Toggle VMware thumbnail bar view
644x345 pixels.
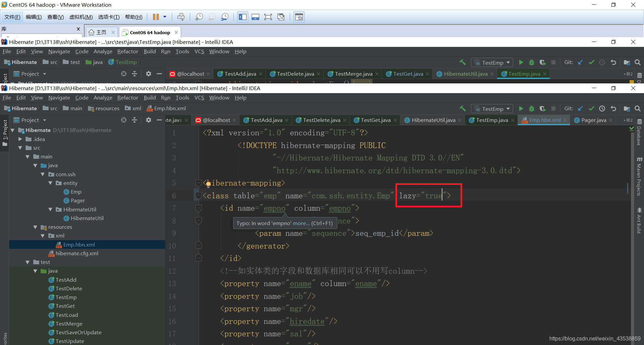pos(255,17)
